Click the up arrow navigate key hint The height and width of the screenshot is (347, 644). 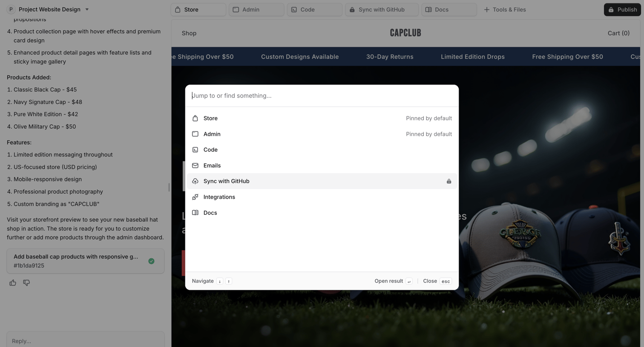[229, 281]
